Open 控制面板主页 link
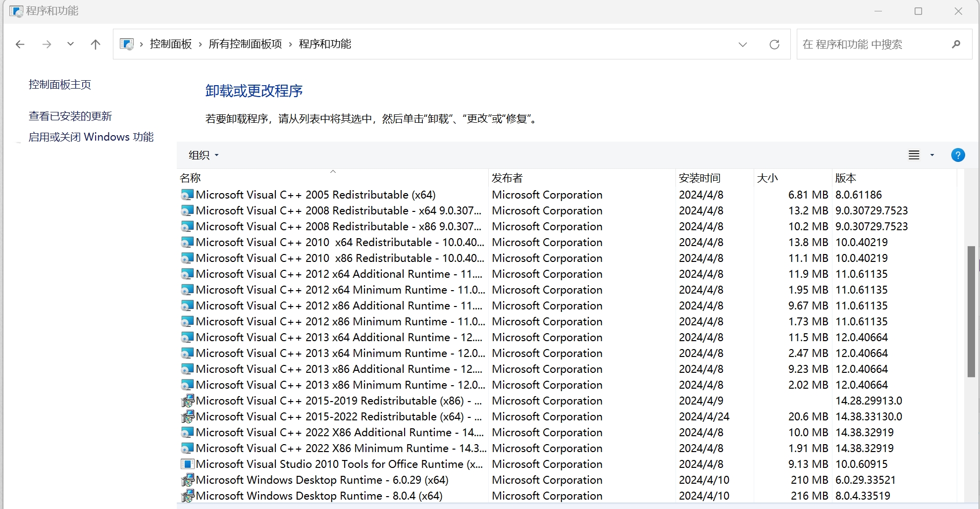 click(60, 85)
